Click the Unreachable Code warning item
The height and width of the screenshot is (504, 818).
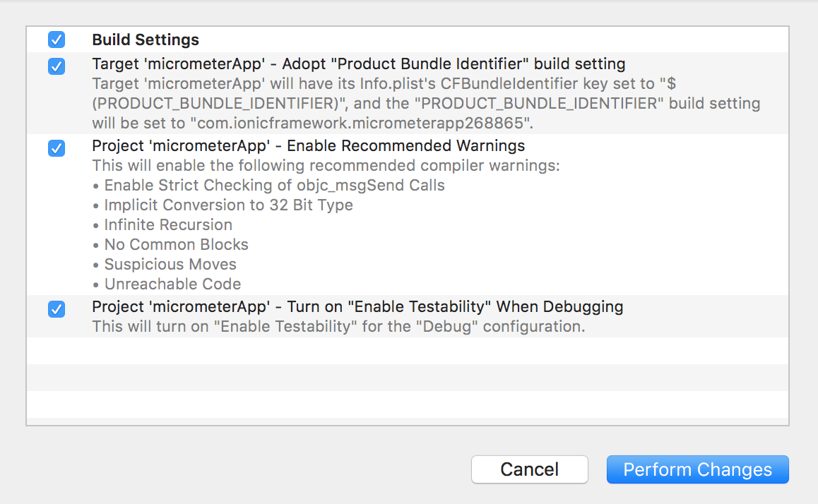point(172,284)
